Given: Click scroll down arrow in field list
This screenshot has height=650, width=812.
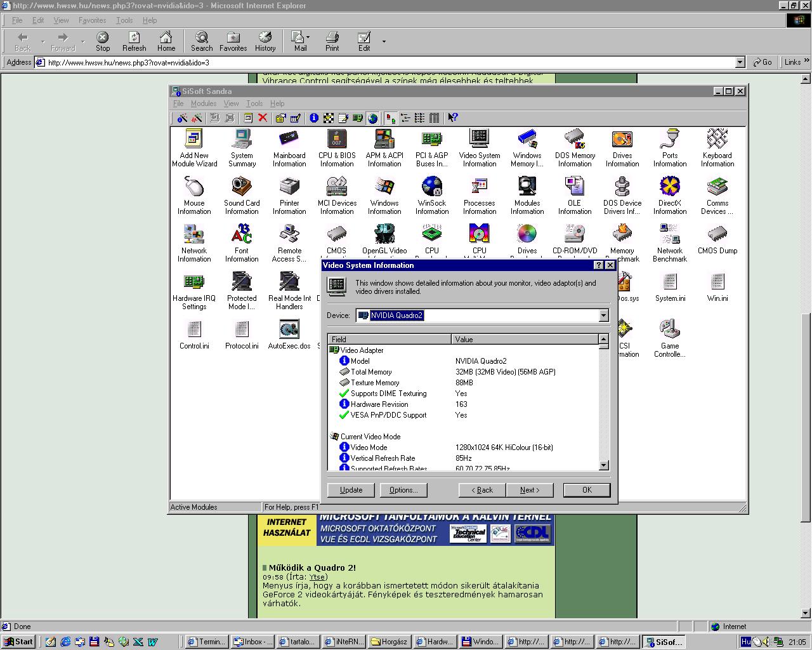Looking at the screenshot, I should point(604,466).
